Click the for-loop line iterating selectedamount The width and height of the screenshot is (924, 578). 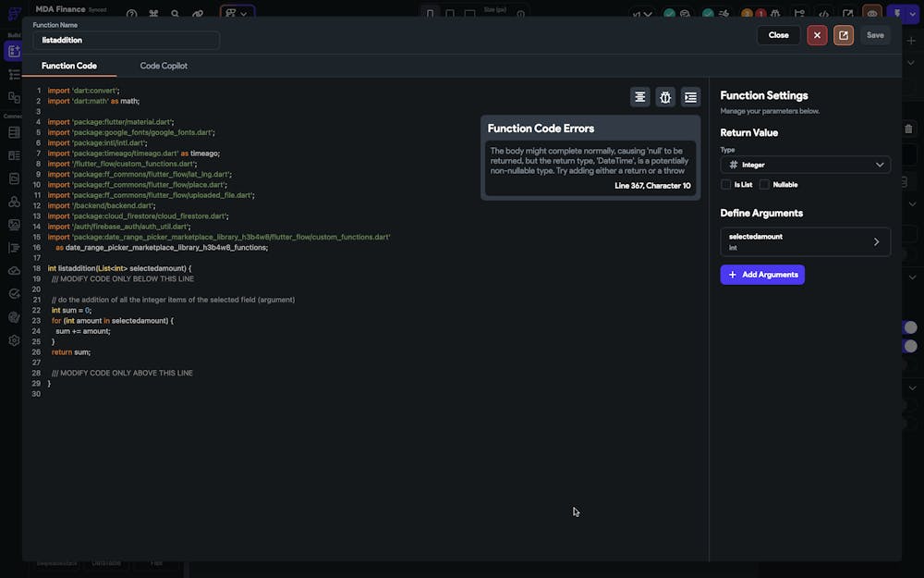[x=113, y=321]
